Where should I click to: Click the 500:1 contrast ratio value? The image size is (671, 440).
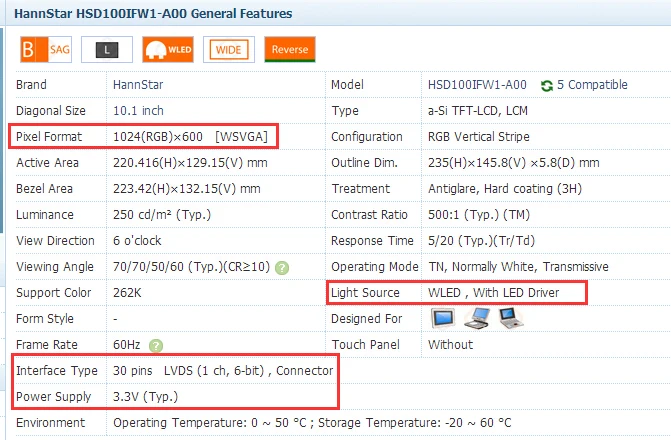[x=479, y=214]
